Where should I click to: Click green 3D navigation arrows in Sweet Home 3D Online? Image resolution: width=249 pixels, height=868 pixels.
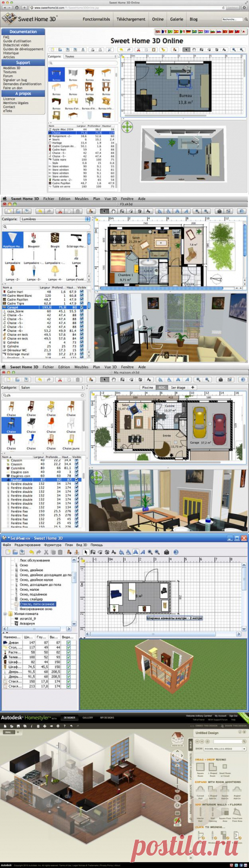click(127, 127)
